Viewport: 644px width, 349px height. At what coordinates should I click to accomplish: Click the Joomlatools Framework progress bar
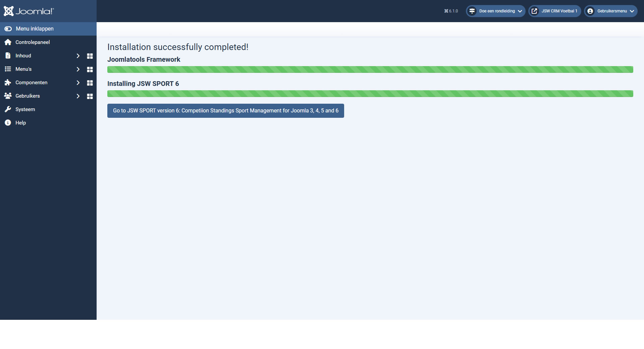pyautogui.click(x=370, y=69)
